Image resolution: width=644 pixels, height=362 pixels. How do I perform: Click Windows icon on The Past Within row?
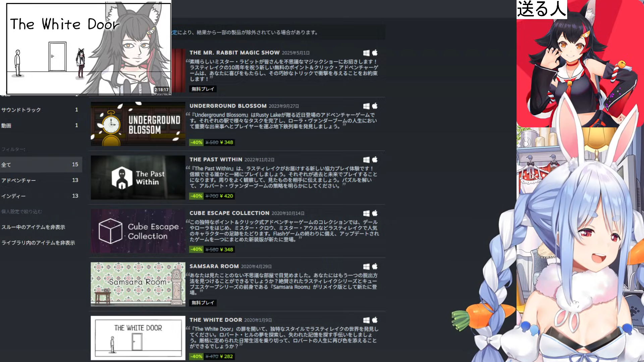[x=366, y=160]
